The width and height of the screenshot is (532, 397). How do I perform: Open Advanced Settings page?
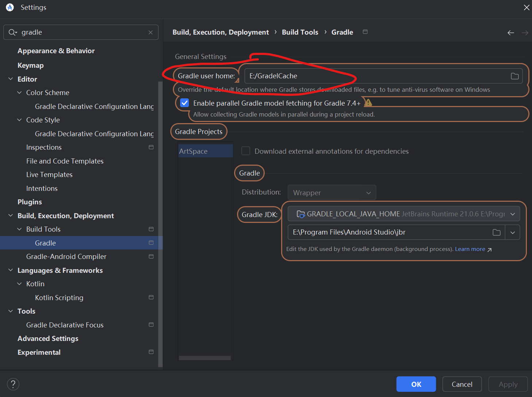(x=48, y=339)
